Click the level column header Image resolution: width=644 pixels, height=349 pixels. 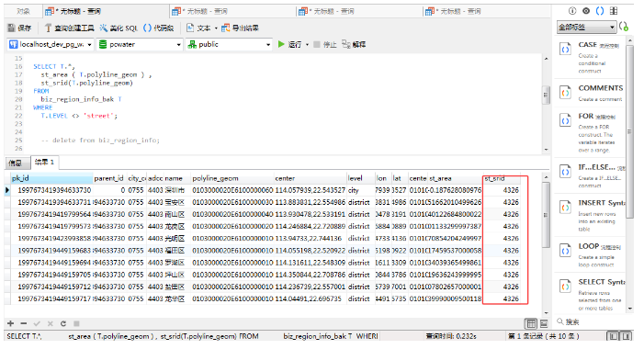tap(360, 178)
